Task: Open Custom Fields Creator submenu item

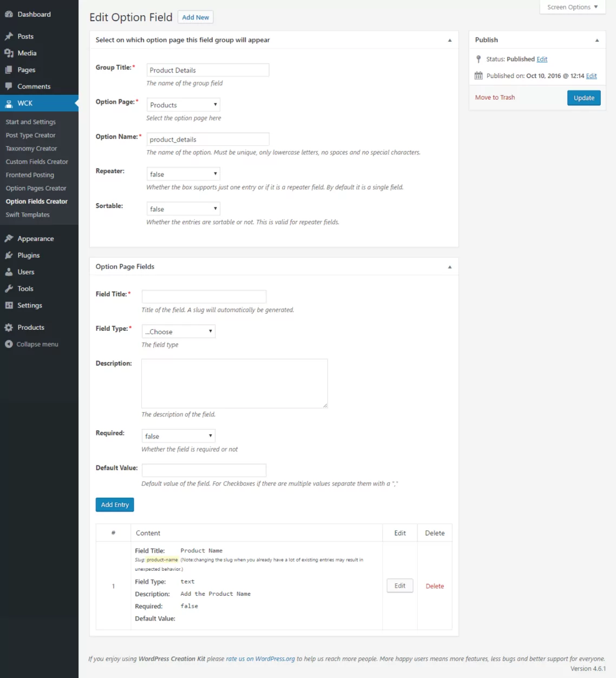Action: (x=37, y=162)
